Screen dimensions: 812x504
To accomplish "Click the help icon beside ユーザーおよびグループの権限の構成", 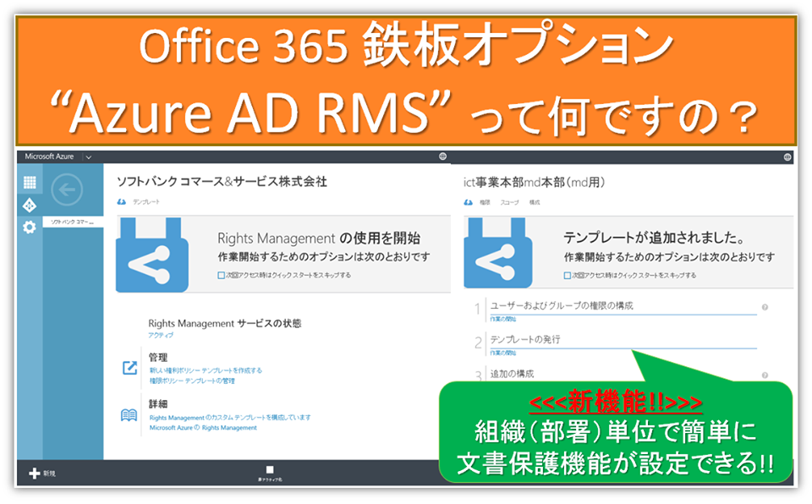I will pyautogui.click(x=765, y=307).
